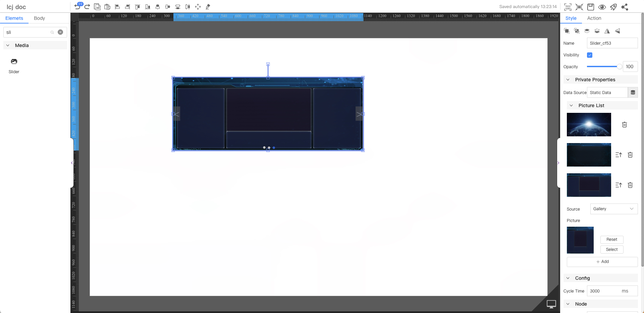Screen dimensions: 644x313
Task: Click the Opacity value field
Action: [630, 66]
